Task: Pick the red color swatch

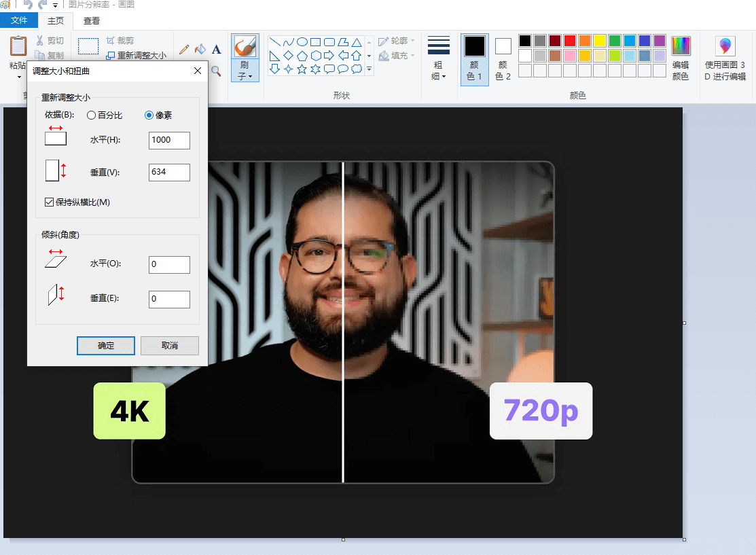Action: 570,41
